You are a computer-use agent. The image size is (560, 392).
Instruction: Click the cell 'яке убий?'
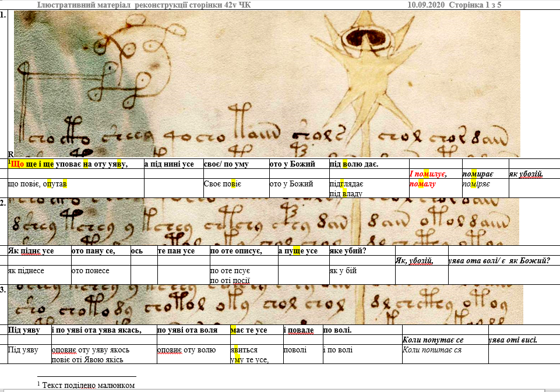pyautogui.click(x=362, y=250)
